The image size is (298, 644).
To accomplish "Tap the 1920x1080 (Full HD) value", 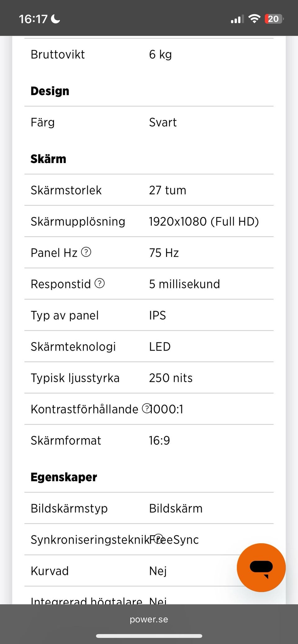I will 204,222.
